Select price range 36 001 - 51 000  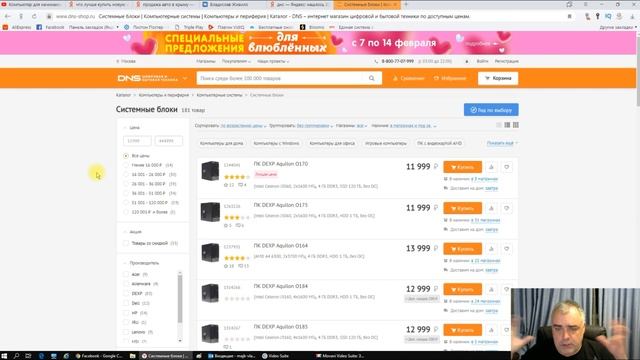tap(126, 193)
